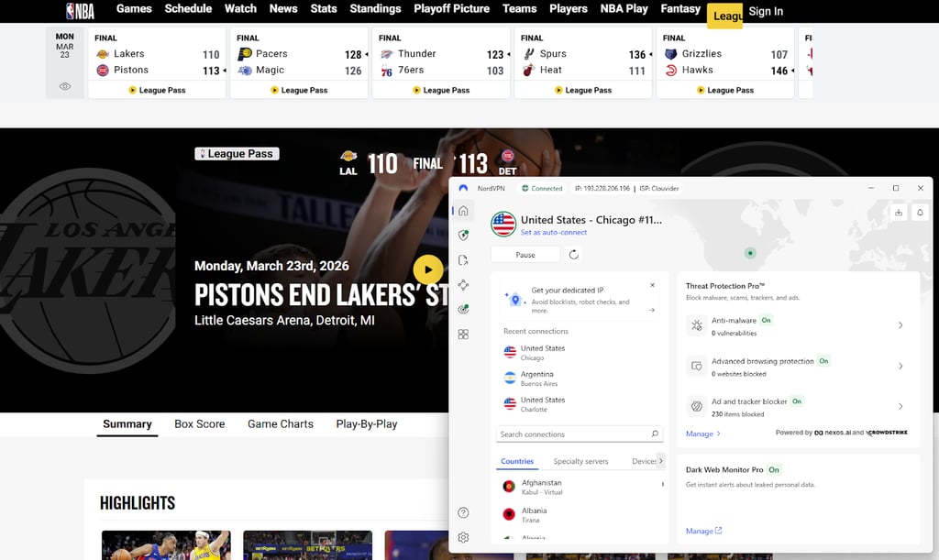Click the Thunder logo in the scoreboard card

[386, 54]
